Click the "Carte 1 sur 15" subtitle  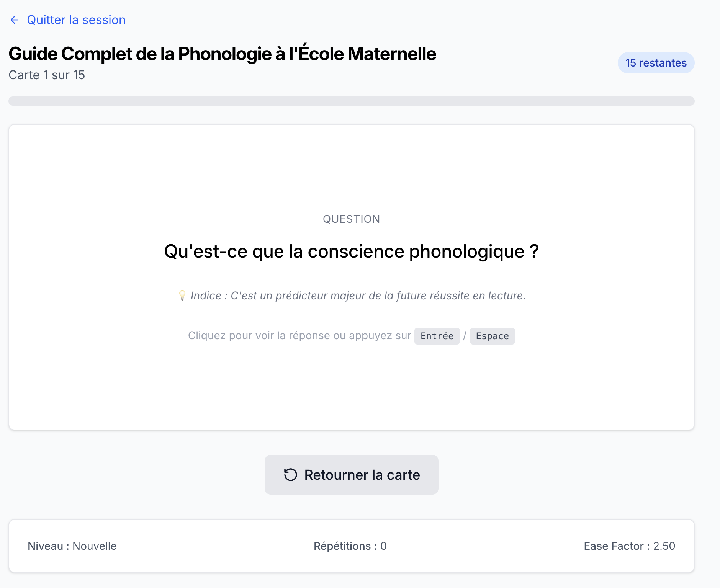pyautogui.click(x=47, y=75)
